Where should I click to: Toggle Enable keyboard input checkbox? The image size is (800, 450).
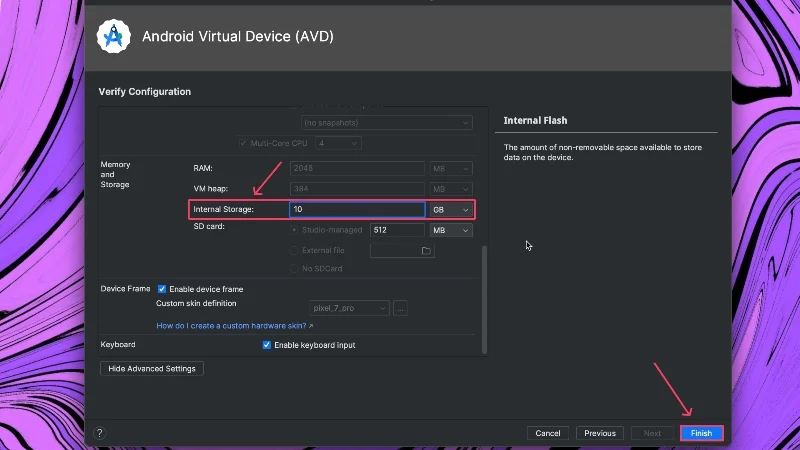267,345
